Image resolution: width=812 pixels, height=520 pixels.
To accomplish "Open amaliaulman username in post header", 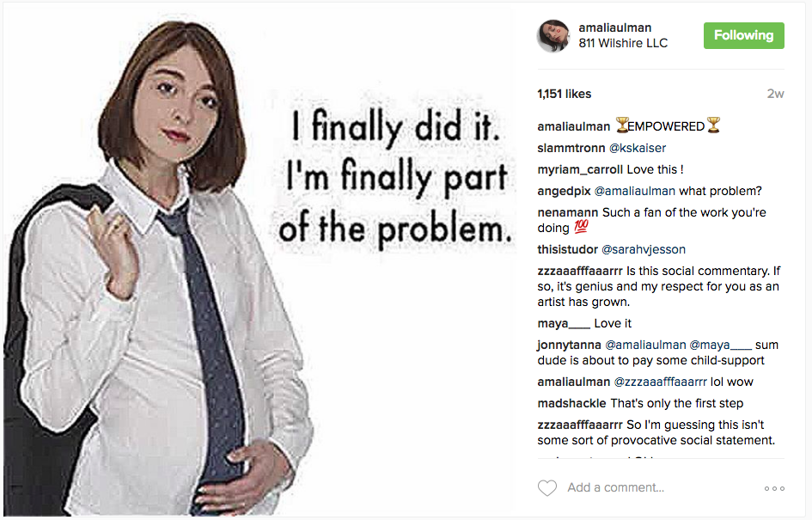I will pyautogui.click(x=615, y=28).
